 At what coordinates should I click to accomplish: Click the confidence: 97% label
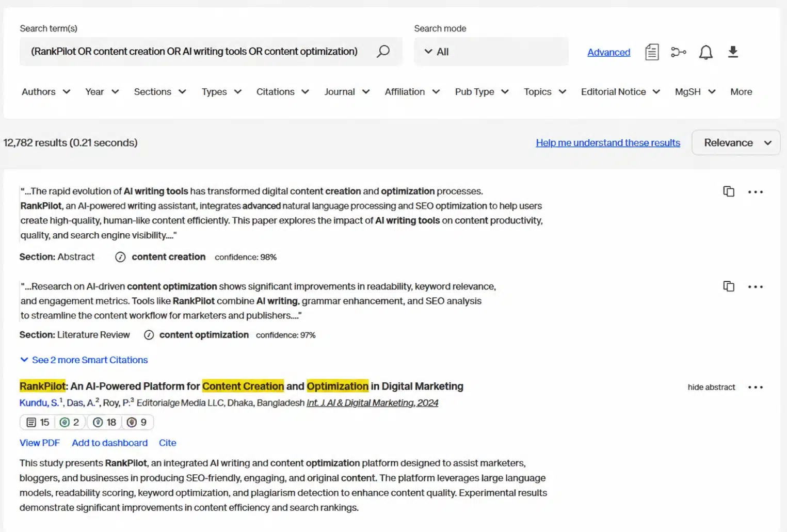click(x=285, y=335)
